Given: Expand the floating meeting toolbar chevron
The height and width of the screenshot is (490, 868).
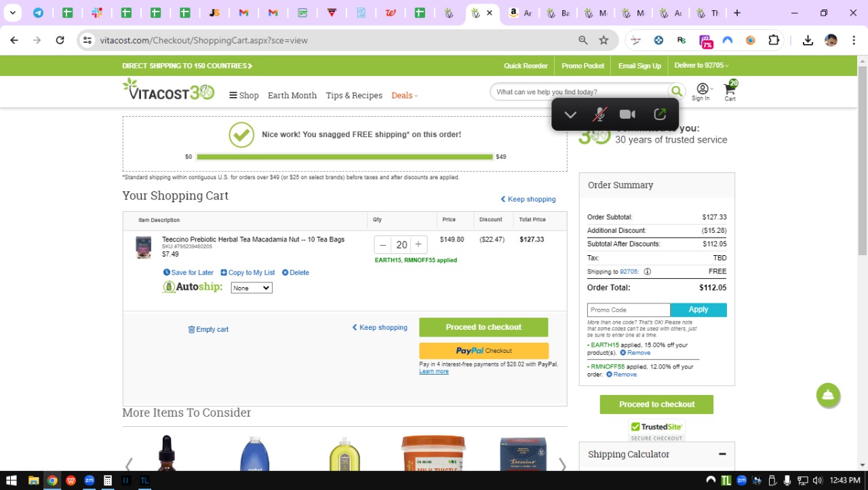Looking at the screenshot, I should coord(570,115).
